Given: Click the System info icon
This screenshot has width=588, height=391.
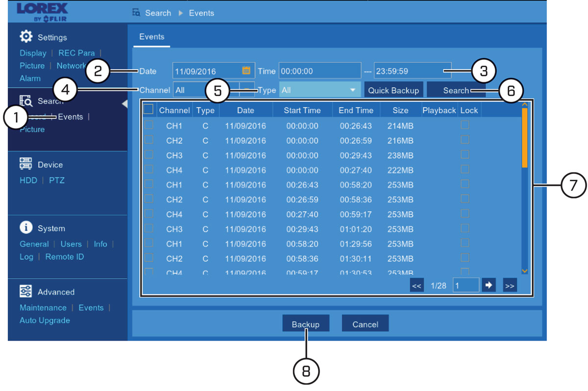Looking at the screenshot, I should [x=25, y=228].
